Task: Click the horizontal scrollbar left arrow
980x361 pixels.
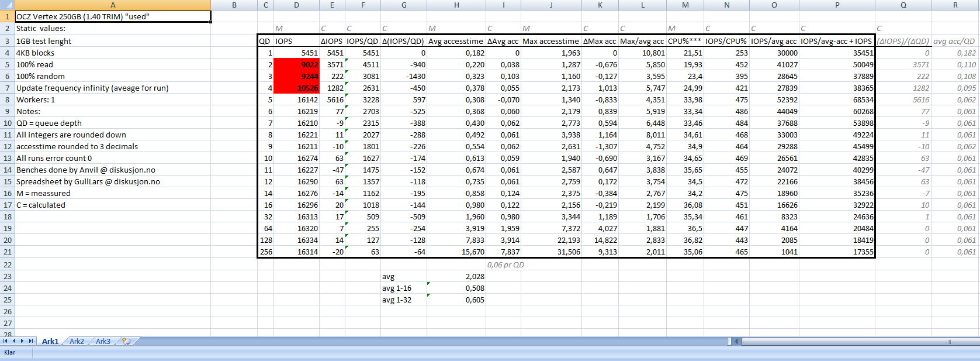Action: [736, 341]
